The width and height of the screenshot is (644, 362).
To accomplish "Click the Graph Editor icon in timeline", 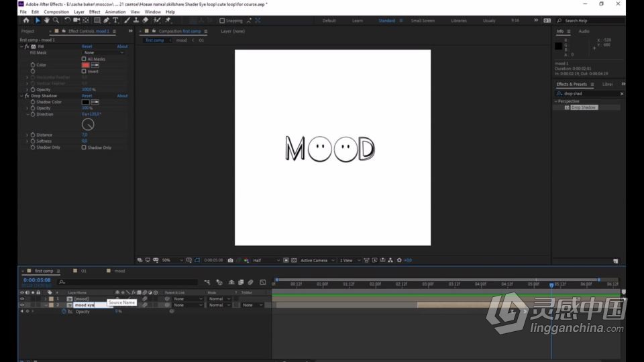I will (x=263, y=282).
